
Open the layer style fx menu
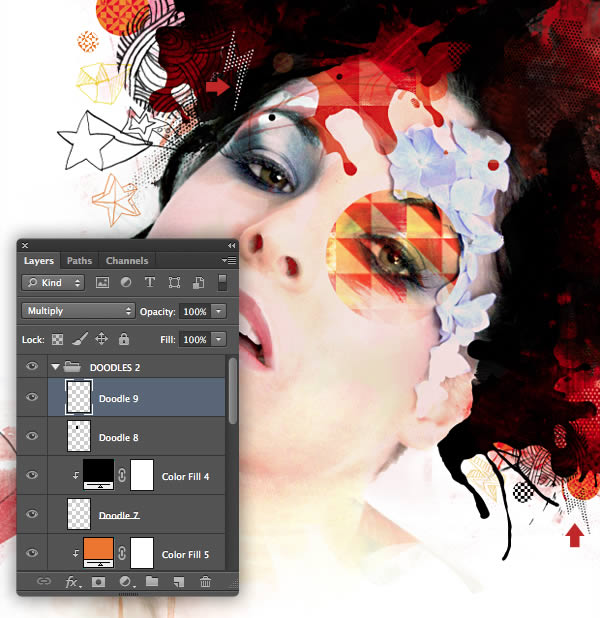73,582
